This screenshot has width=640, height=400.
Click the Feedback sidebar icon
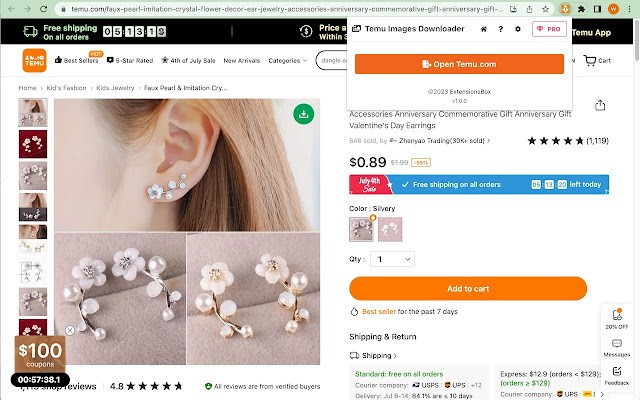[x=617, y=376]
